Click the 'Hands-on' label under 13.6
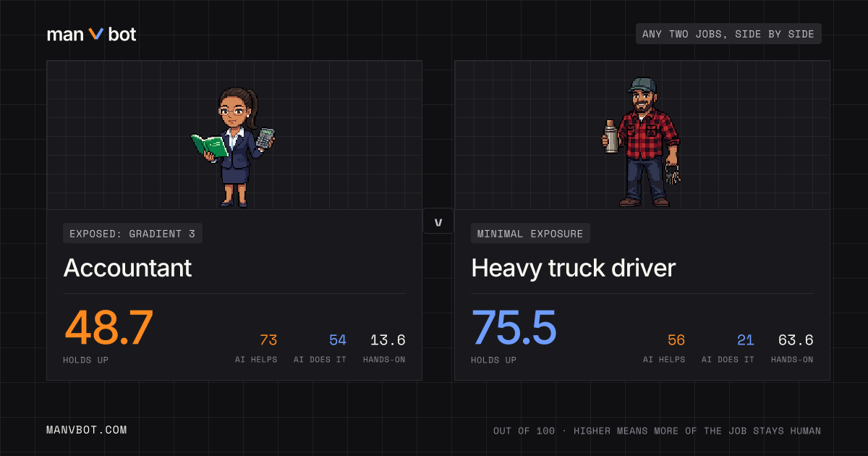 [384, 360]
